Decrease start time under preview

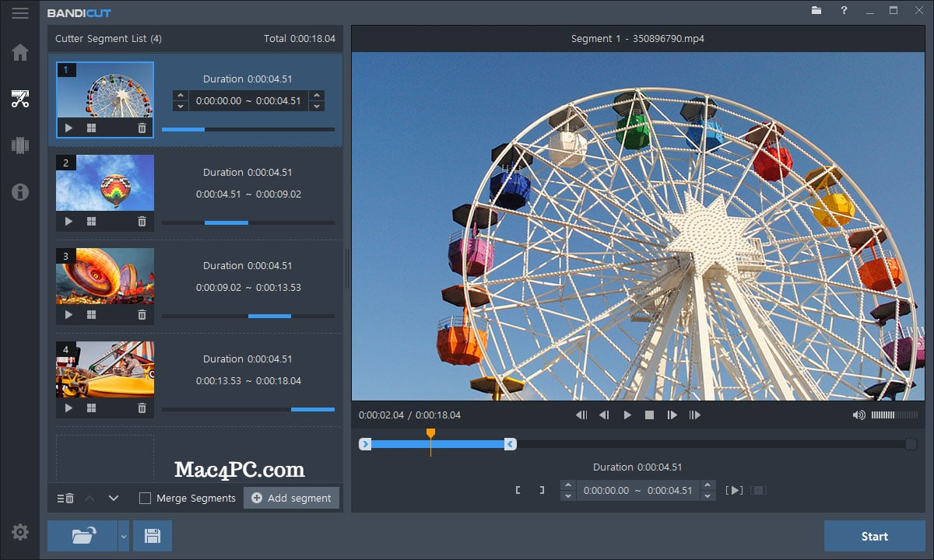point(568,495)
